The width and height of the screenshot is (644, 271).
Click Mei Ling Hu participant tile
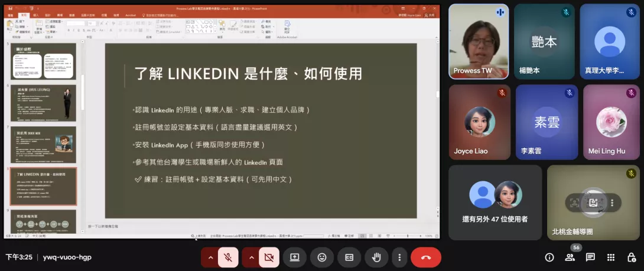(x=611, y=122)
